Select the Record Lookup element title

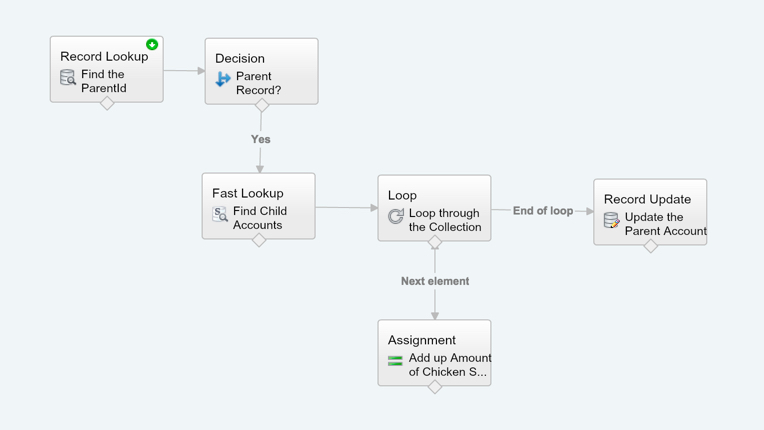click(x=104, y=57)
